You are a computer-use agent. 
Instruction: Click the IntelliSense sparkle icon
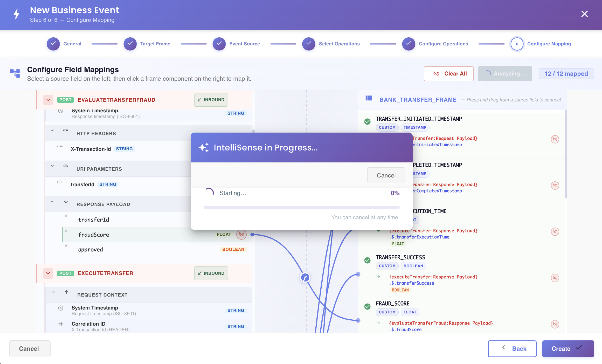(204, 147)
